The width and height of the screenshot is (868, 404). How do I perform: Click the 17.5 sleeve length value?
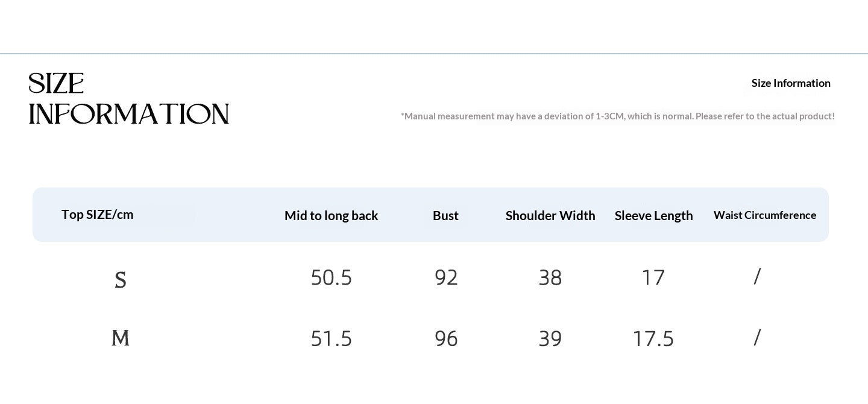click(653, 338)
